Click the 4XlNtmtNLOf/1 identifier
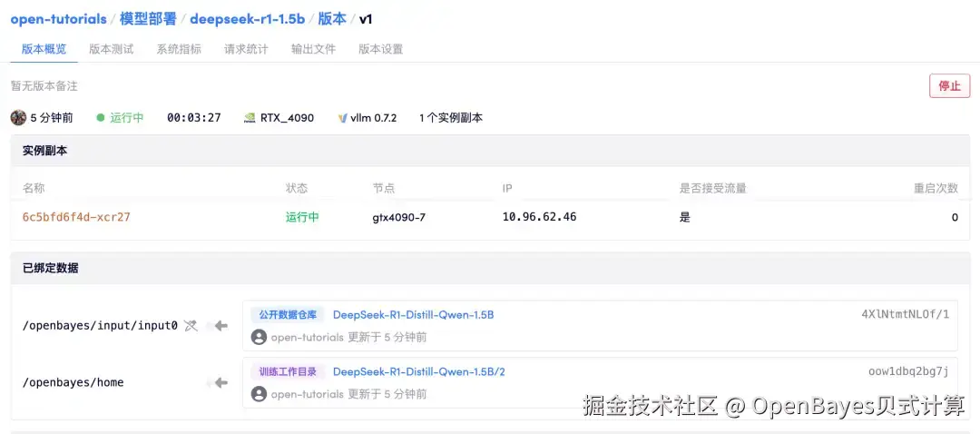The width and height of the screenshot is (980, 434). tap(905, 314)
